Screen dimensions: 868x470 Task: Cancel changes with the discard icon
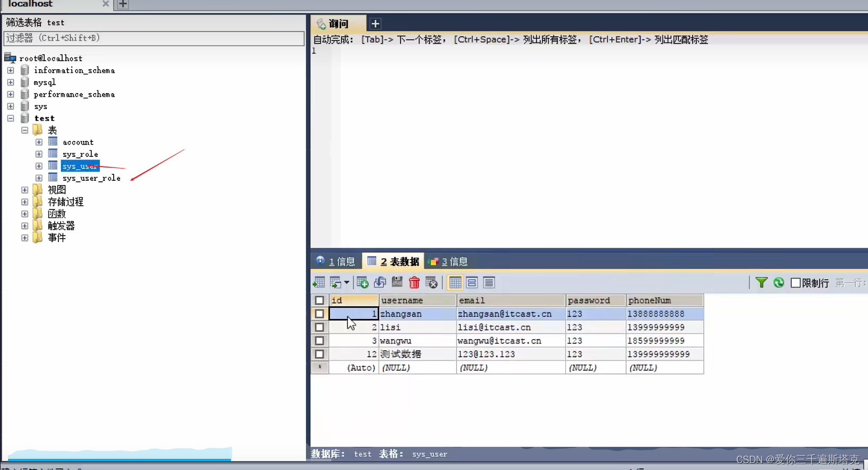coord(431,282)
